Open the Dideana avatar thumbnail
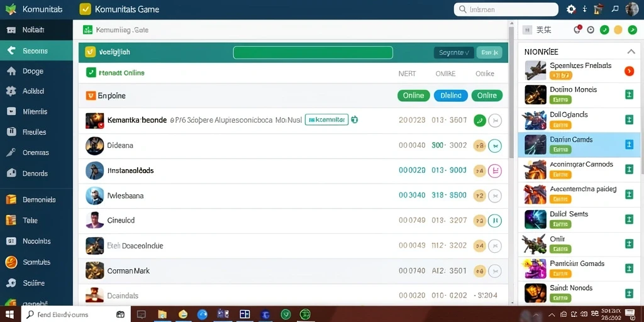The width and height of the screenshot is (644, 322). point(95,146)
